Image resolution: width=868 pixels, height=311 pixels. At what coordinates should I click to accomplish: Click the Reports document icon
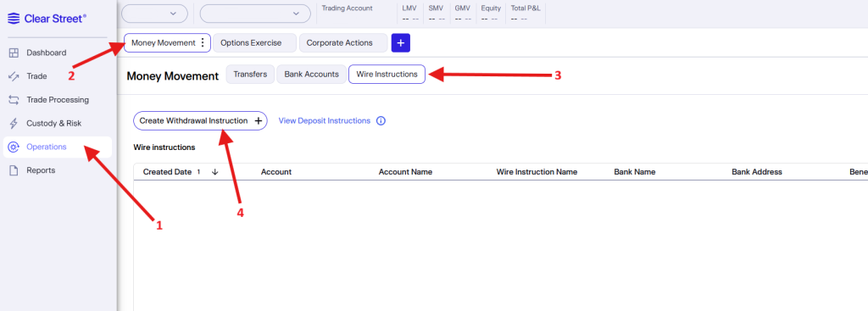[x=14, y=170]
